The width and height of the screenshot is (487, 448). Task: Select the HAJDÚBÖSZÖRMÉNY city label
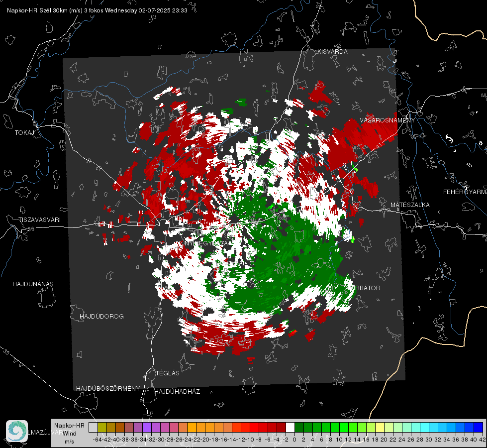coord(108,389)
